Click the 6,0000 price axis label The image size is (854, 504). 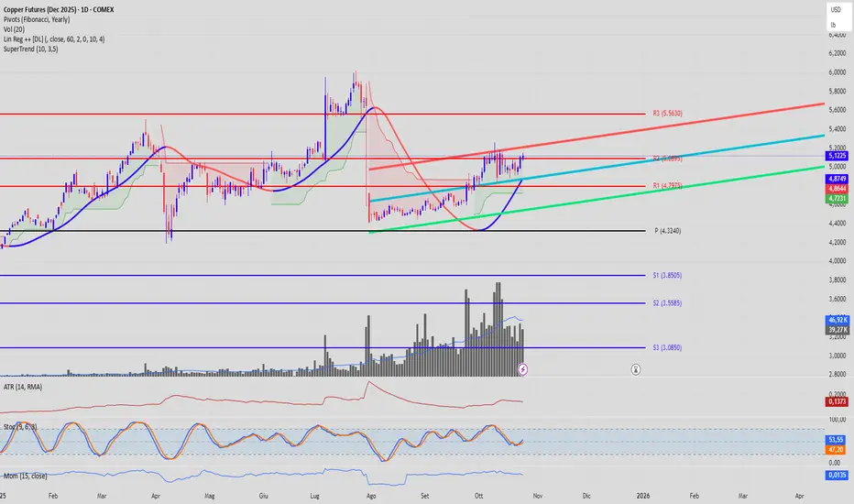[x=838, y=71]
